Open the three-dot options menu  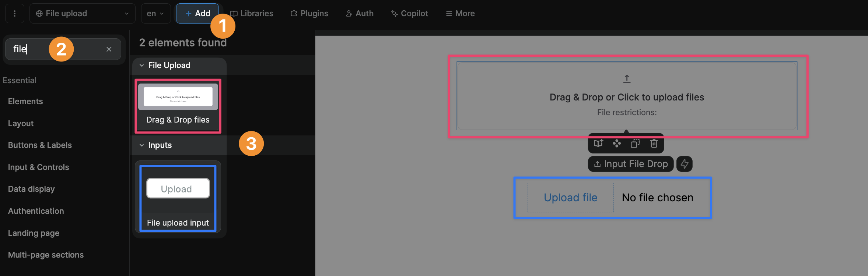click(x=15, y=13)
